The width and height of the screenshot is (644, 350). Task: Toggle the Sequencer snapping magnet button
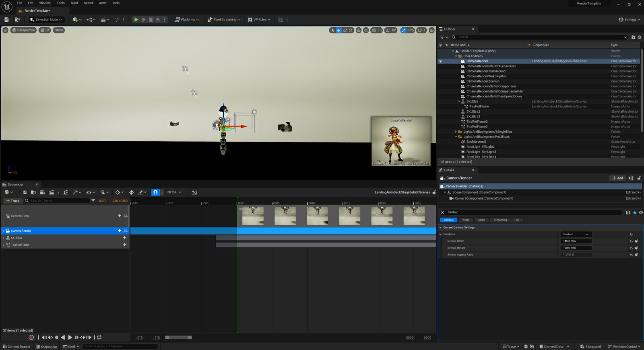tap(155, 192)
